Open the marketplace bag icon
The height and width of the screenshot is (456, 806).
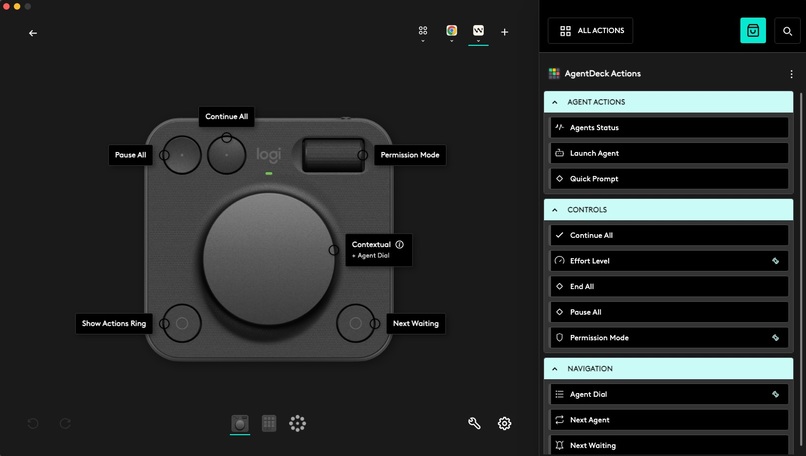click(x=753, y=30)
